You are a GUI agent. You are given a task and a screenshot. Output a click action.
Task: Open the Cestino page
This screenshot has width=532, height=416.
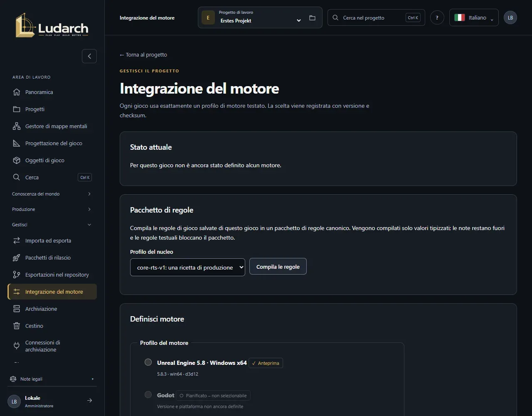coord(52,326)
